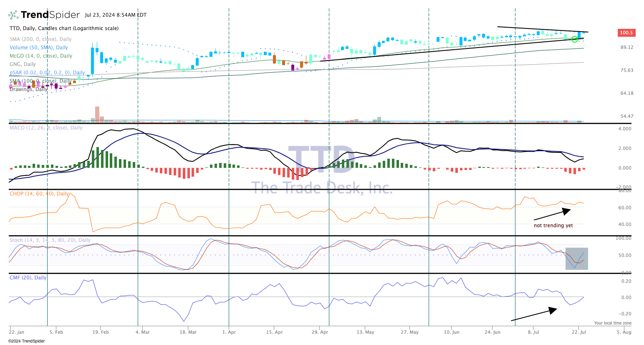Open McGD (14, 0, close) indicator settings

[x=41, y=56]
